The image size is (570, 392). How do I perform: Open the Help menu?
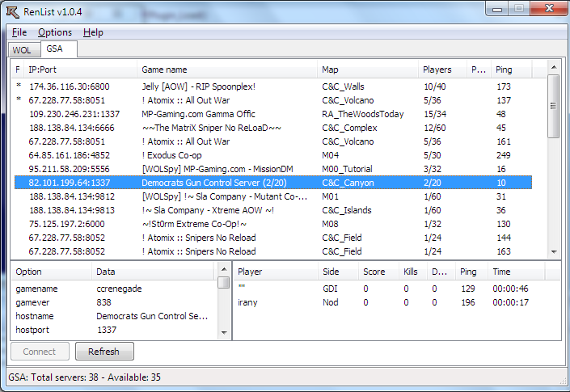coord(93,32)
